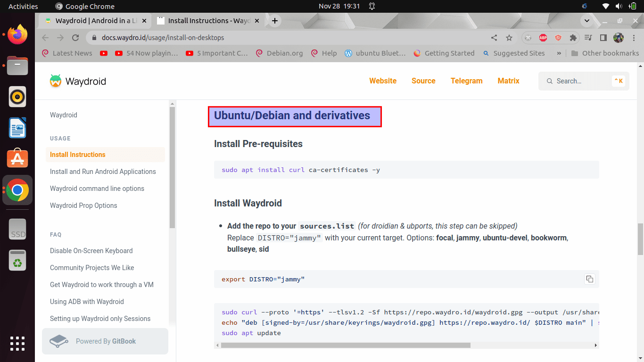Open the notification bell in top bar
Image resolution: width=644 pixels, height=362 pixels.
(x=372, y=7)
